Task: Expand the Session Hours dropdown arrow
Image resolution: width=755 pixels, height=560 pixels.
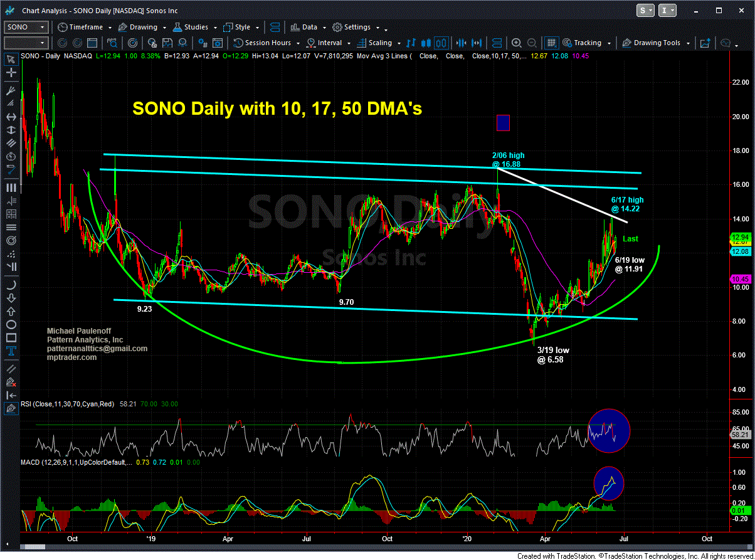Action: click(x=298, y=43)
